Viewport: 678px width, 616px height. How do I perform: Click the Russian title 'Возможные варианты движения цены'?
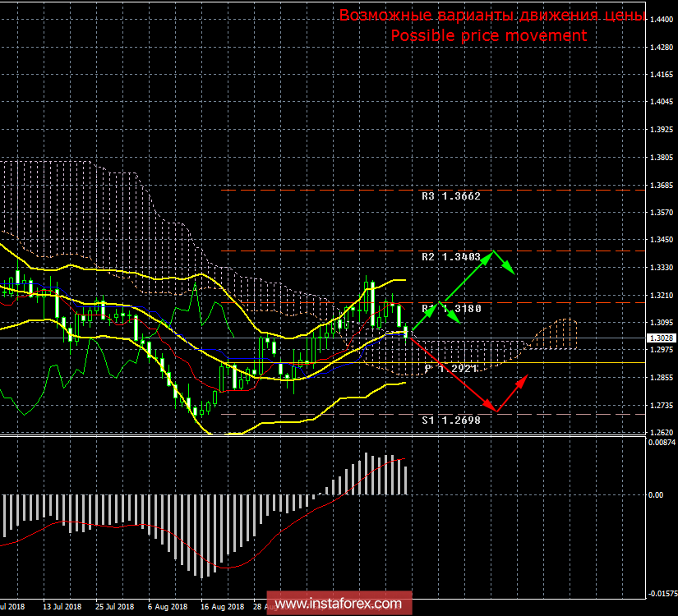click(491, 16)
